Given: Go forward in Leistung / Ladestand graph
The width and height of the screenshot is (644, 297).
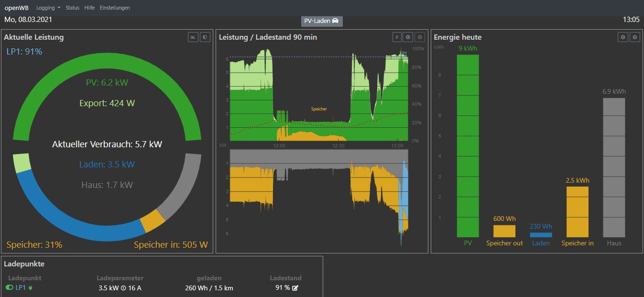Looking at the screenshot, I should coord(420,37).
